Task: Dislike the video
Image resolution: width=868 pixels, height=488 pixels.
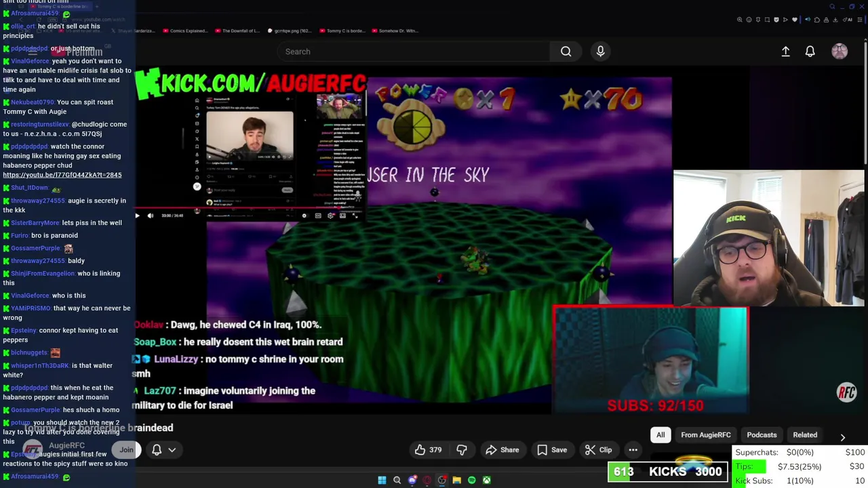Action: point(462,450)
